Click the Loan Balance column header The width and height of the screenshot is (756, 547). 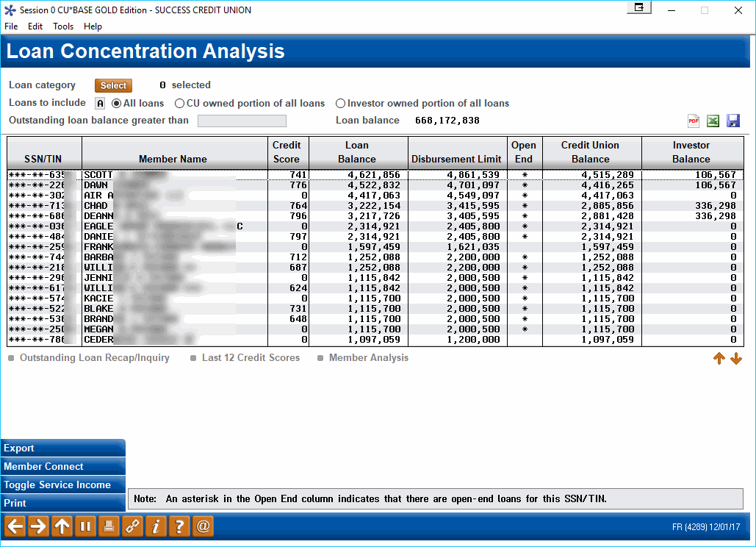tap(359, 153)
